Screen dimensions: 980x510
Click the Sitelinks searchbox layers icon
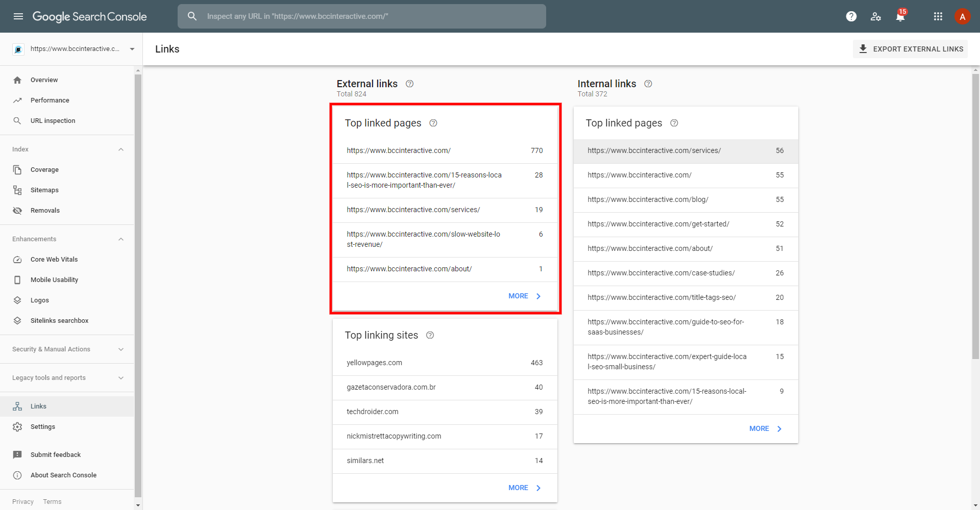click(17, 321)
